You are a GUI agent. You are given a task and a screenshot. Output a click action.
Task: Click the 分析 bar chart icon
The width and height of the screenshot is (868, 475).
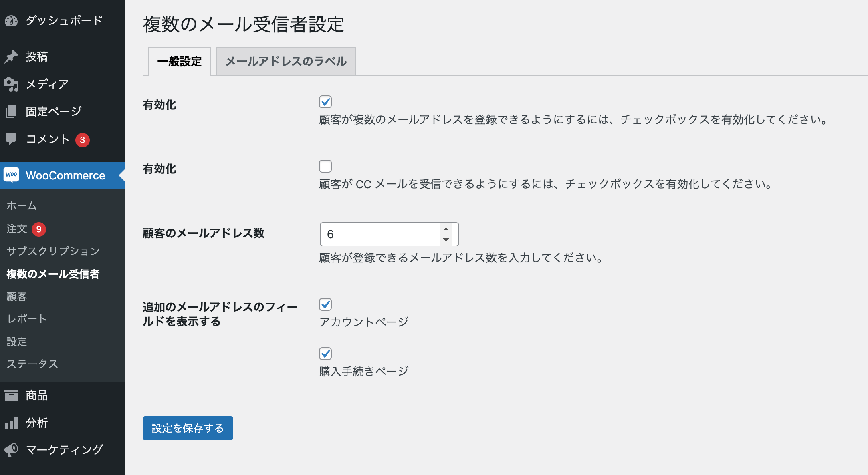[11, 423]
